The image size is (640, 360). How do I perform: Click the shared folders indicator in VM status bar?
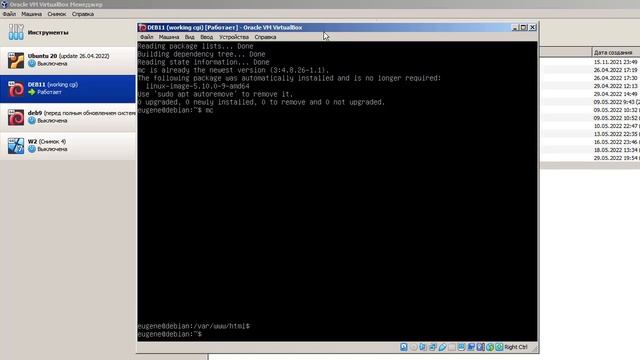coord(452,347)
